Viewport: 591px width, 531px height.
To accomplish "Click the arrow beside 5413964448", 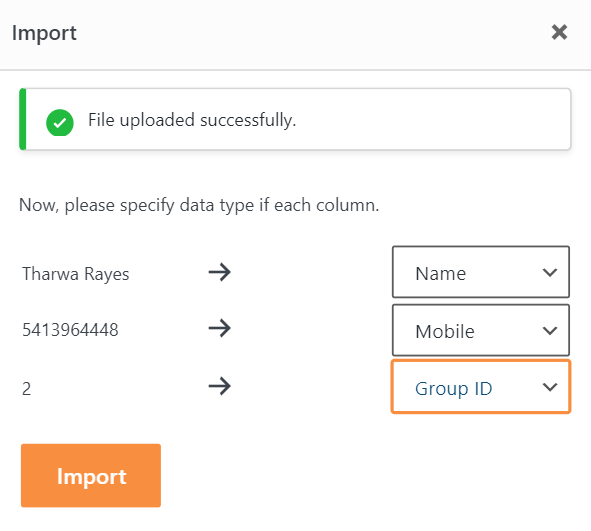I will pos(220,328).
